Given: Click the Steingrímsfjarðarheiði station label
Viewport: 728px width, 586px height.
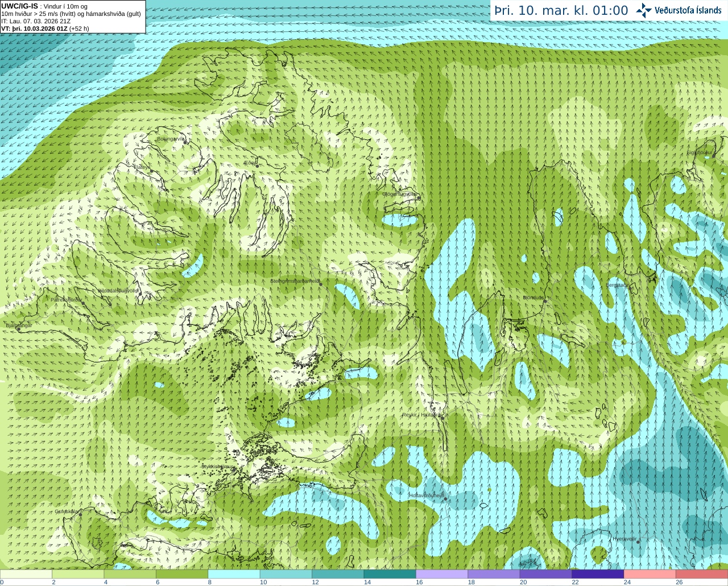Looking at the screenshot, I should pos(295,281).
